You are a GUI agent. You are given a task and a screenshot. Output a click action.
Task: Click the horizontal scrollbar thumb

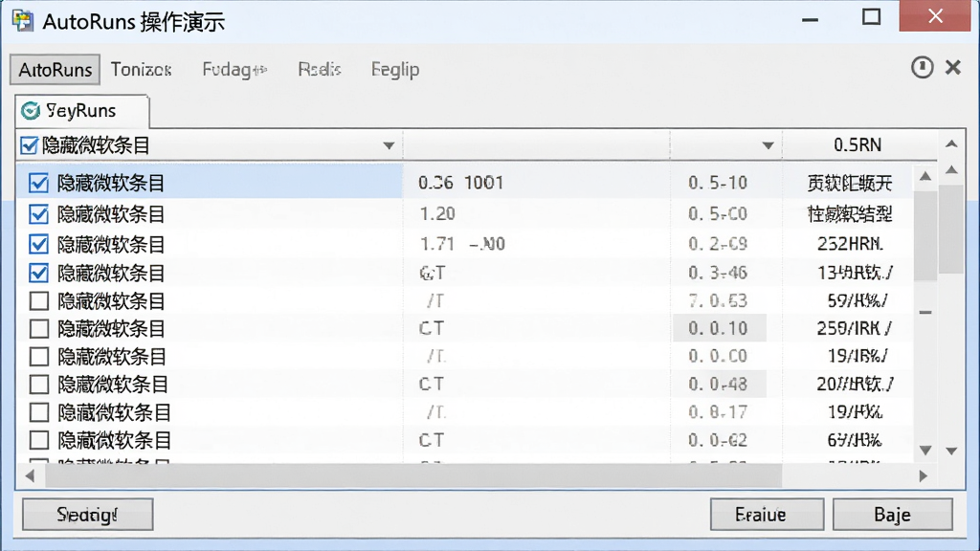coord(413,476)
